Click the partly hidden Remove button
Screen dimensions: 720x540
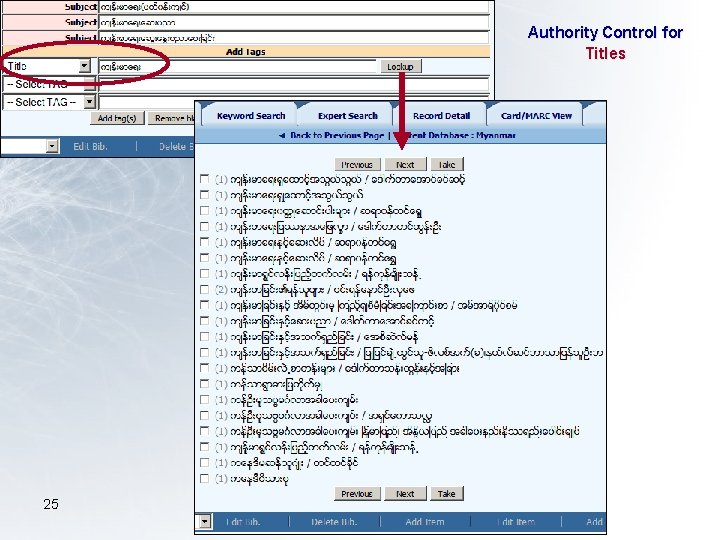(x=171, y=118)
